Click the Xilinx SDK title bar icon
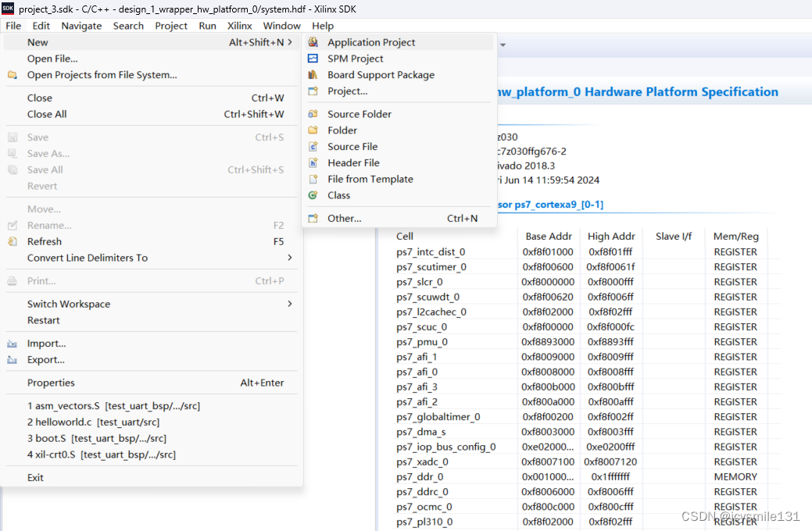This screenshot has width=812, height=531. (8, 9)
